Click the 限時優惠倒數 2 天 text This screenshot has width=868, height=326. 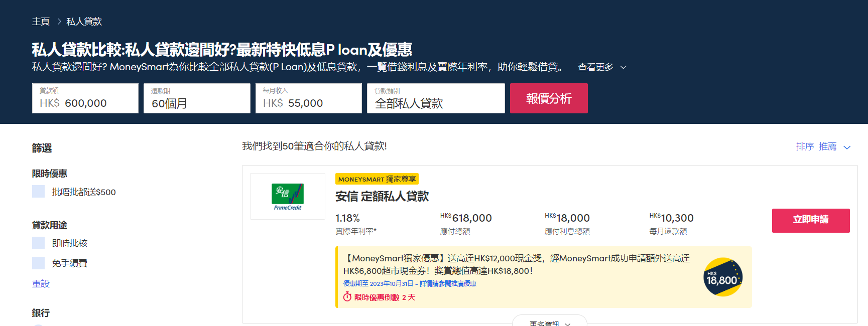click(x=385, y=297)
